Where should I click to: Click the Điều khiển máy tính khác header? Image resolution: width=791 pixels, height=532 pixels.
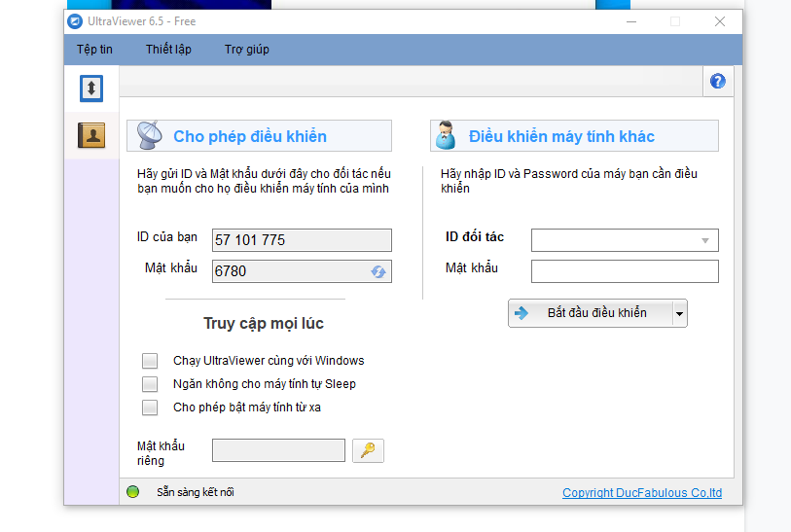[x=574, y=135]
